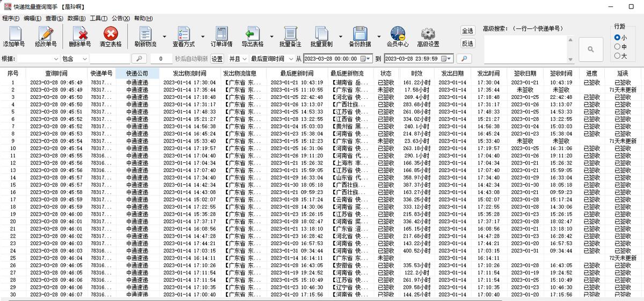
Task: Click the auto-refresh seconds field
Action: point(161,59)
